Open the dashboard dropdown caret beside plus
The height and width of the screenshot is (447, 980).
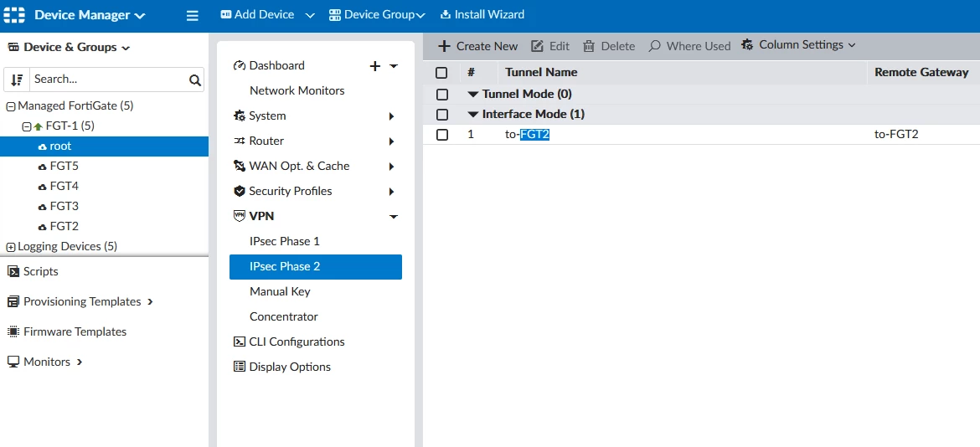(x=393, y=66)
